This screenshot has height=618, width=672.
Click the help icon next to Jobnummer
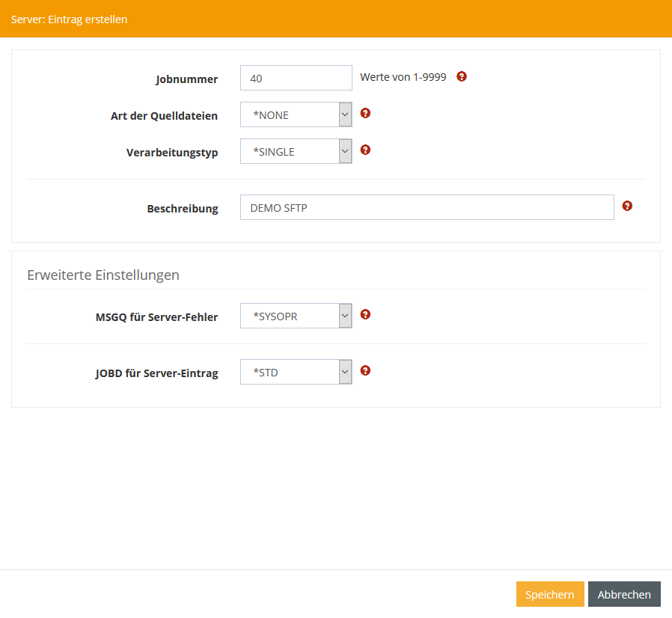tap(462, 76)
